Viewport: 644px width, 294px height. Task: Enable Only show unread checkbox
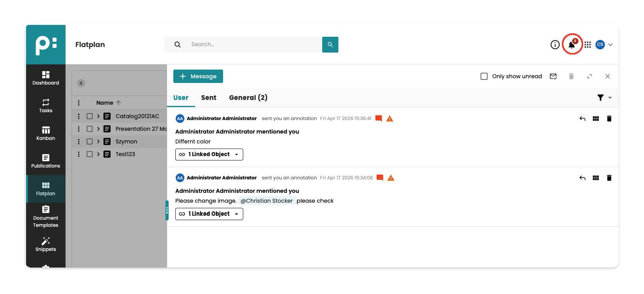tap(484, 76)
